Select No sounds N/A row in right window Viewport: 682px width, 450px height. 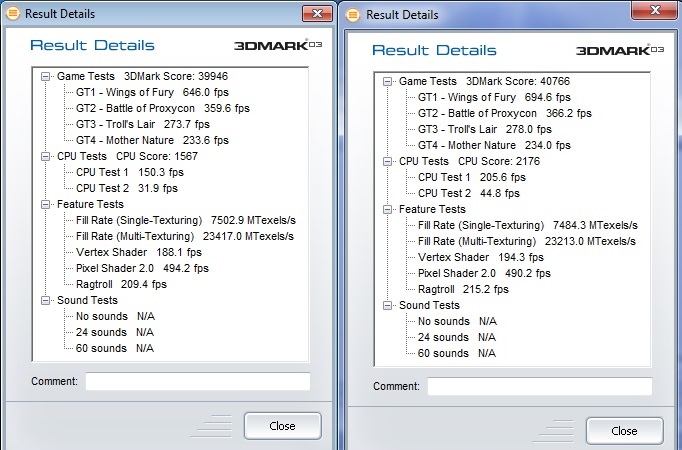[457, 321]
